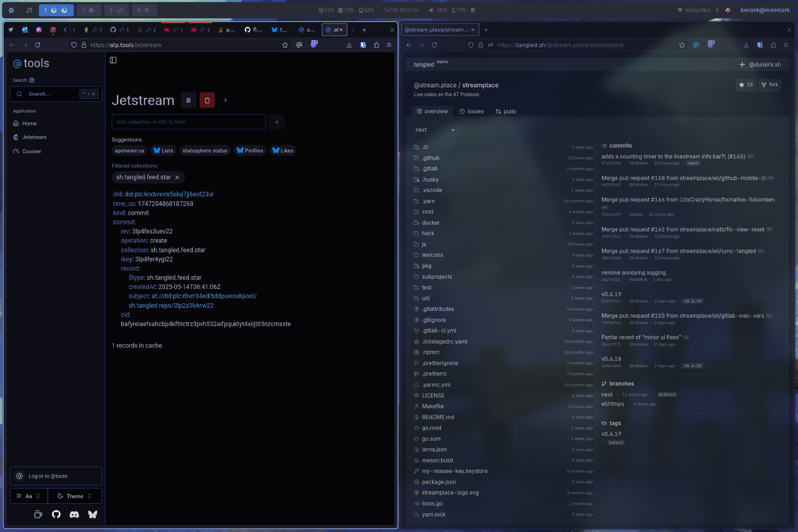The image size is (798, 532).
Task: Switch to the Bluesky t... tab
Action: click(280, 30)
